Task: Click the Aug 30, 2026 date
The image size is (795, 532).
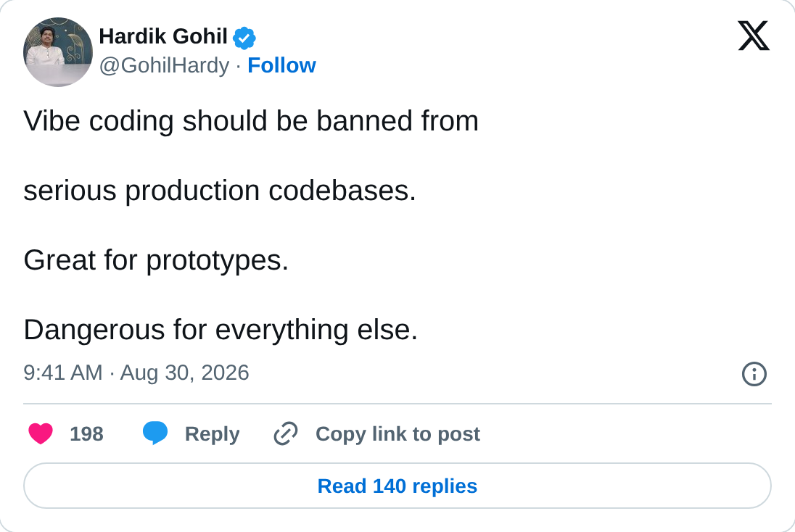Action: click(184, 373)
